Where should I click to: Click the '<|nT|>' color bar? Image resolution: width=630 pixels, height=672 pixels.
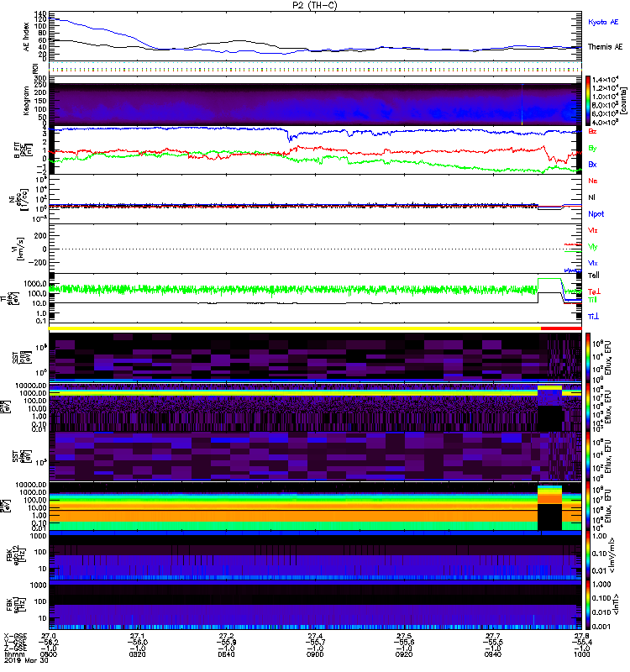point(588,605)
